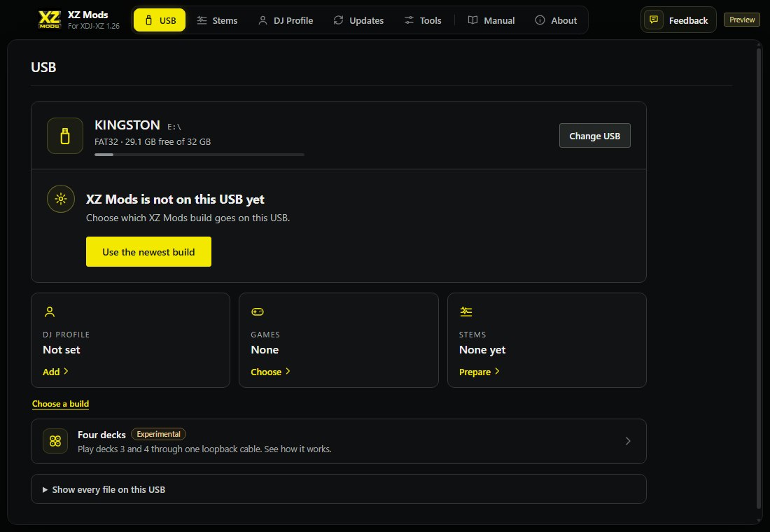
Task: Click the chevron next to Prepare
Action: pos(497,372)
